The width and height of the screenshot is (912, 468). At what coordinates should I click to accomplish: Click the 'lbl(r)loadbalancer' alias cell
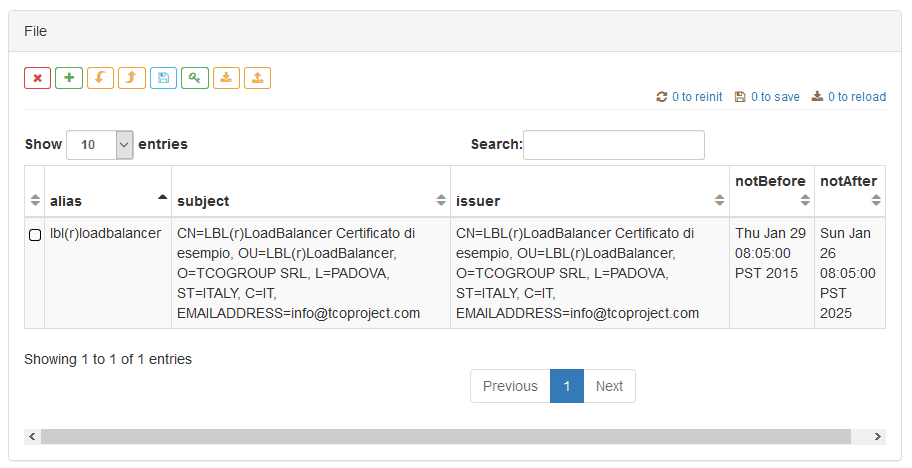click(108, 273)
